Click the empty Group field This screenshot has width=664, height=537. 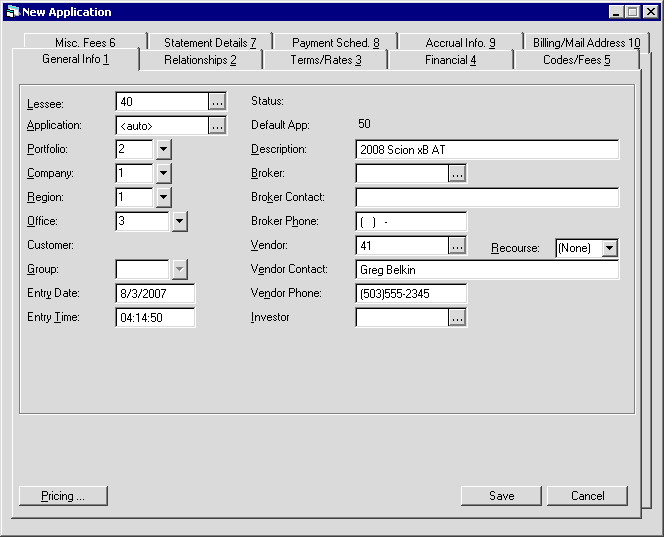coord(142,269)
